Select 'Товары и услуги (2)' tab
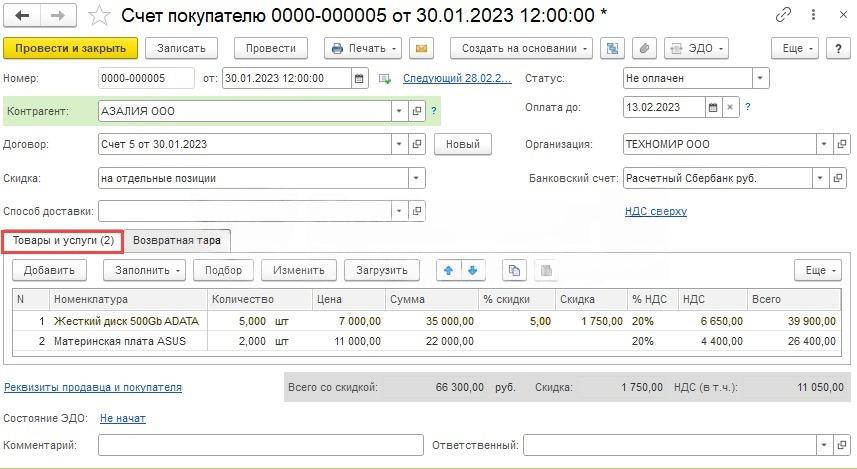The image size is (857, 469). tap(63, 241)
